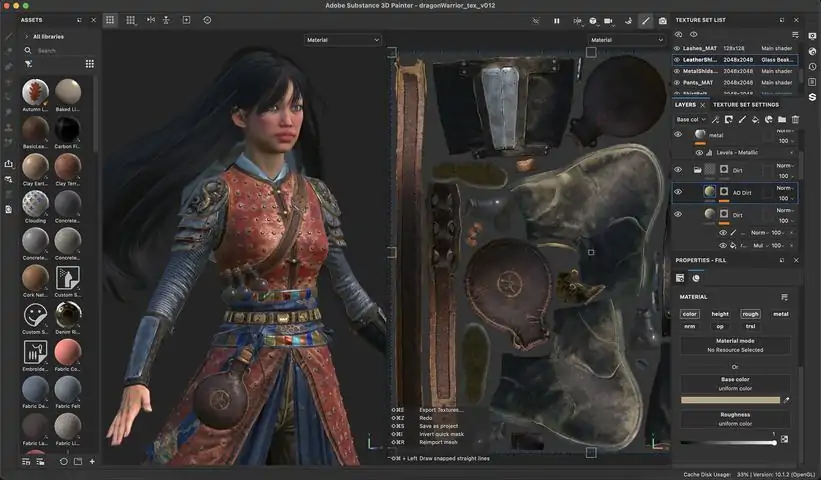
Task: Expand the All libraries tree
Action: [x=26, y=37]
